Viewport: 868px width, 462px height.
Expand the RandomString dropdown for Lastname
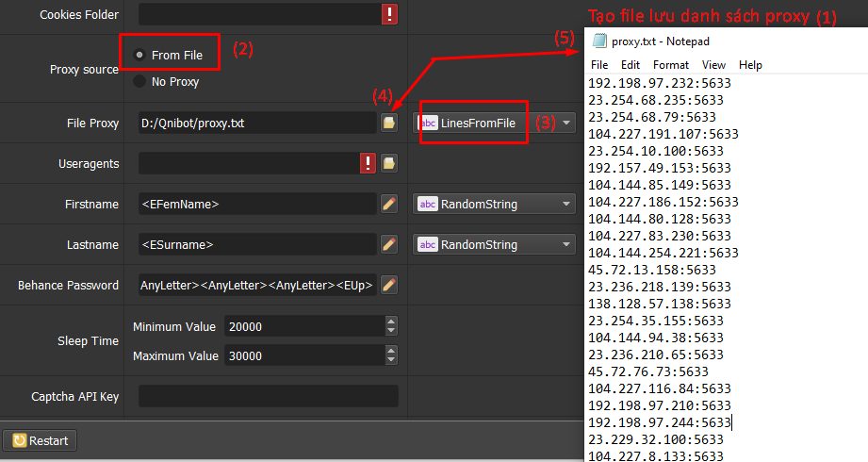click(565, 244)
